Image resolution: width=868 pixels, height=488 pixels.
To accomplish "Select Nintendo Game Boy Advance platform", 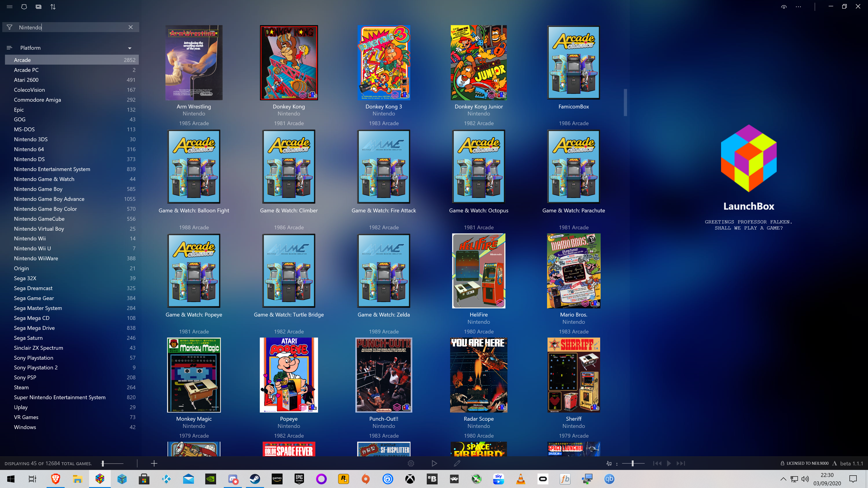I will click(72, 199).
